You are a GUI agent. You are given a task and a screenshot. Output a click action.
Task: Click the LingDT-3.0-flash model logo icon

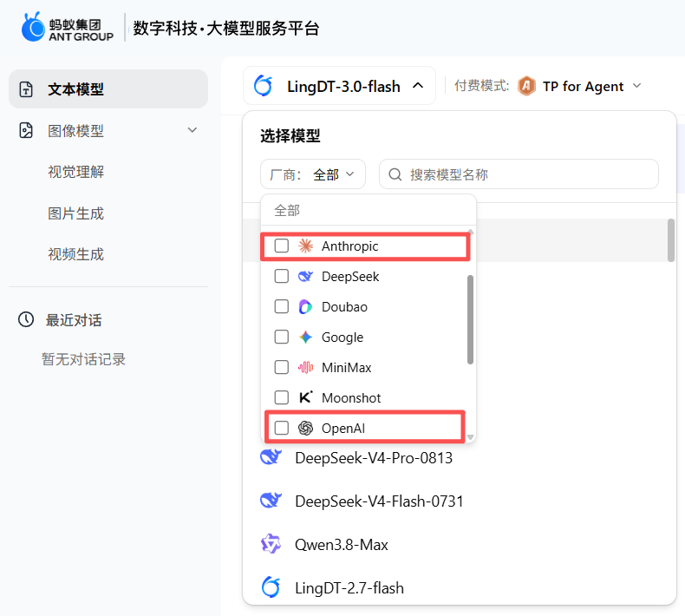pos(264,86)
